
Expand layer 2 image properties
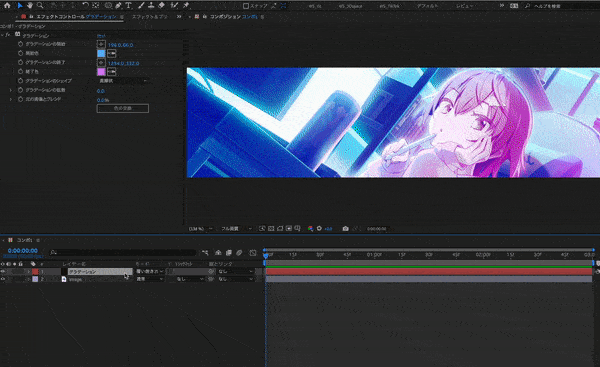click(29, 279)
